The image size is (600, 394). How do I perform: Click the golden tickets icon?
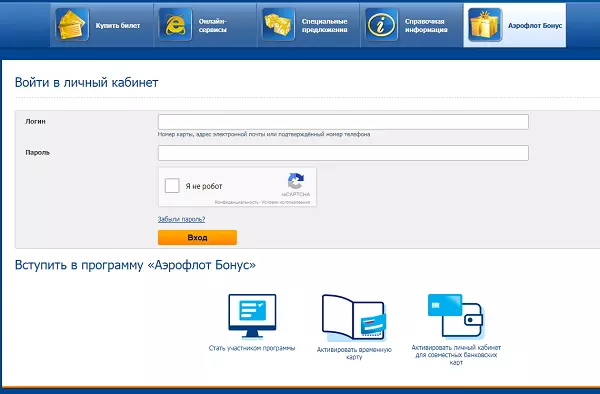72,25
